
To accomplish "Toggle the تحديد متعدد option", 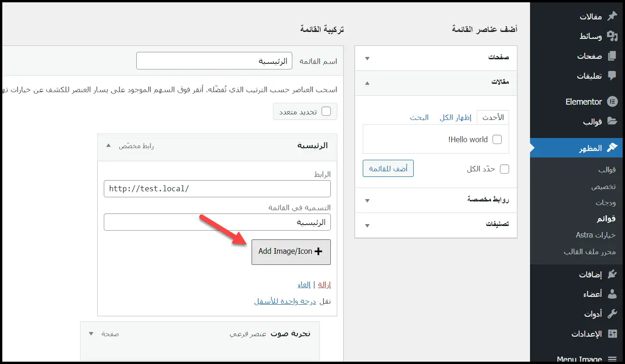I will tap(327, 111).
